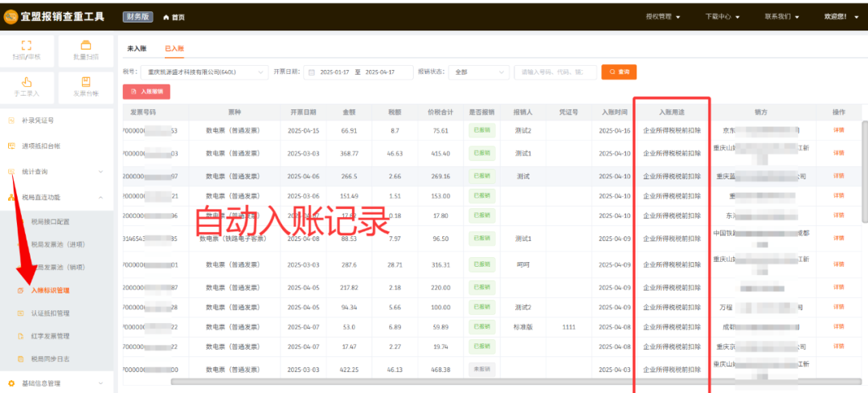The width and height of the screenshot is (868, 393).
Task: Click the 红字发票管理 sidebar icon
Action: point(20,336)
